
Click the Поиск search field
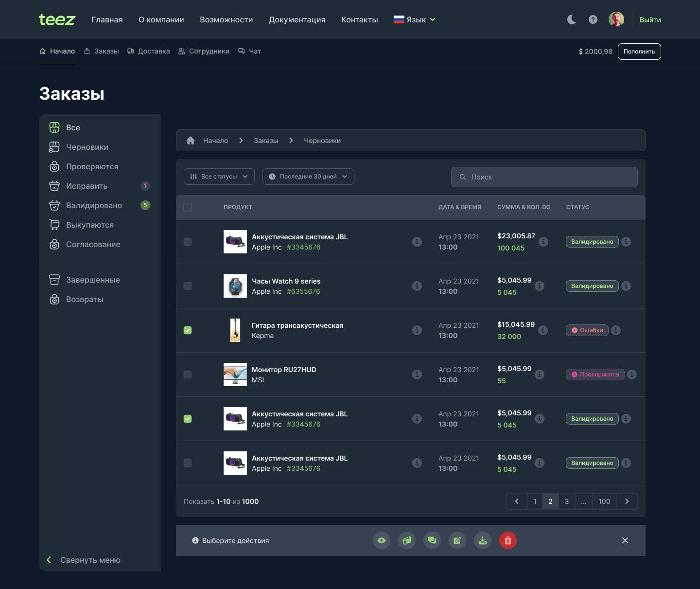[x=544, y=177]
